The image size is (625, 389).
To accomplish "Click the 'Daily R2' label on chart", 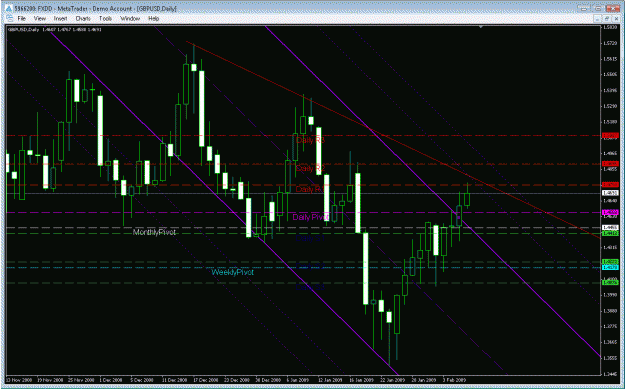I will click(311, 169).
